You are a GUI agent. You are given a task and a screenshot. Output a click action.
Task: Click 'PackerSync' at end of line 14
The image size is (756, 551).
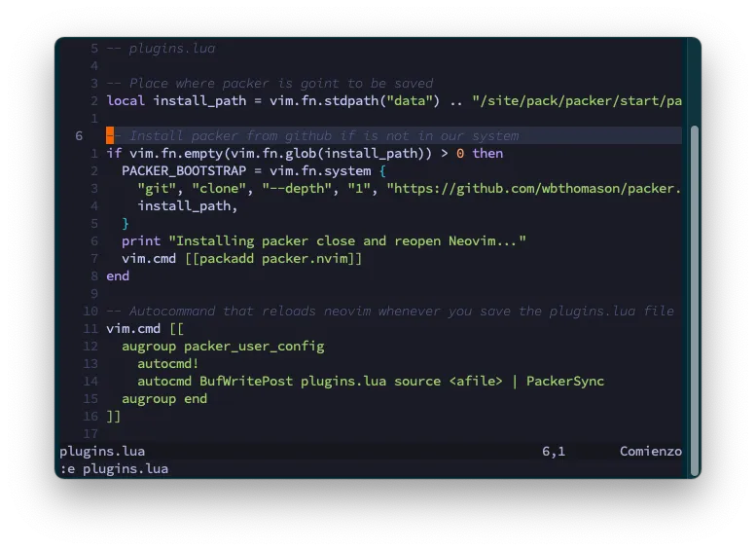click(x=565, y=382)
